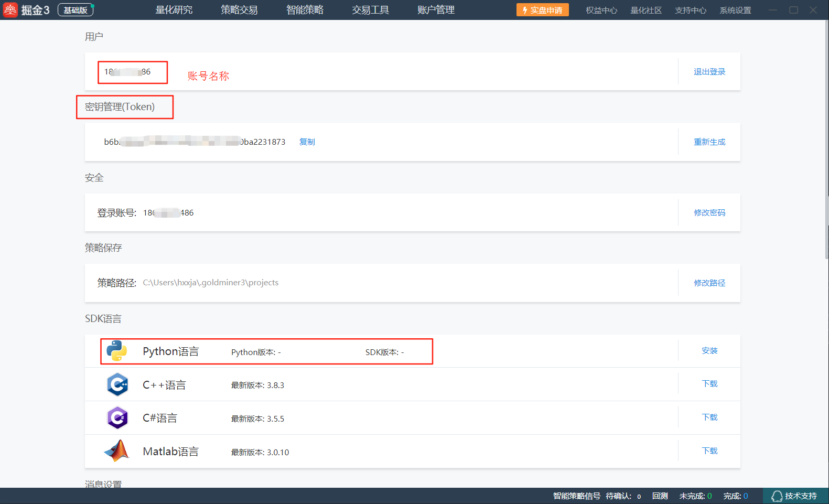The width and height of the screenshot is (829, 504).
Task: Click the 最新版本: 3.8.3 text
Action: click(257, 385)
